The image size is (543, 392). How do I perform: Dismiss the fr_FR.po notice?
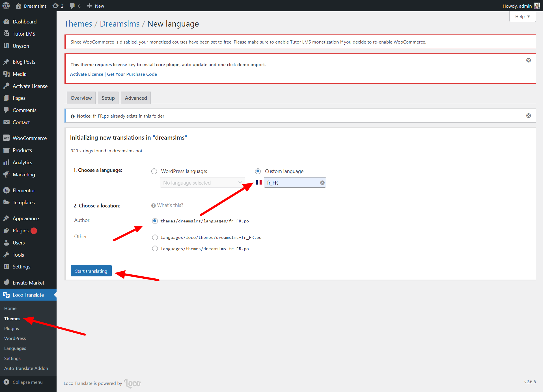(528, 116)
